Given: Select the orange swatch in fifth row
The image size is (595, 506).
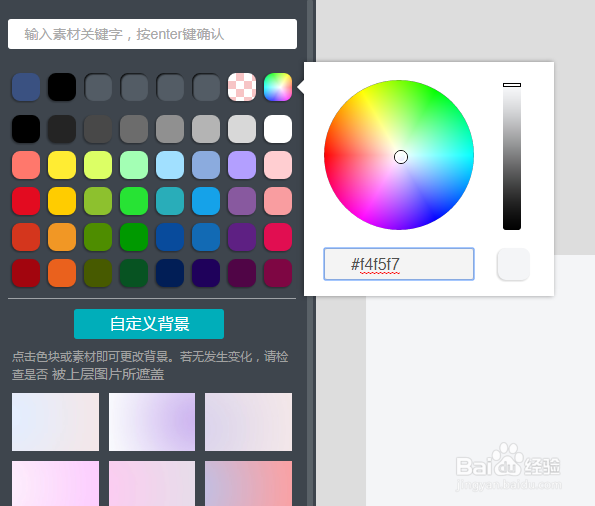Looking at the screenshot, I should [62, 237].
